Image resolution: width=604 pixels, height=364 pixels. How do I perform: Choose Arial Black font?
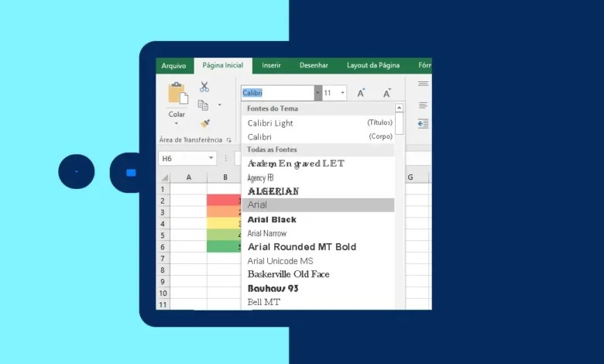pyautogui.click(x=318, y=219)
